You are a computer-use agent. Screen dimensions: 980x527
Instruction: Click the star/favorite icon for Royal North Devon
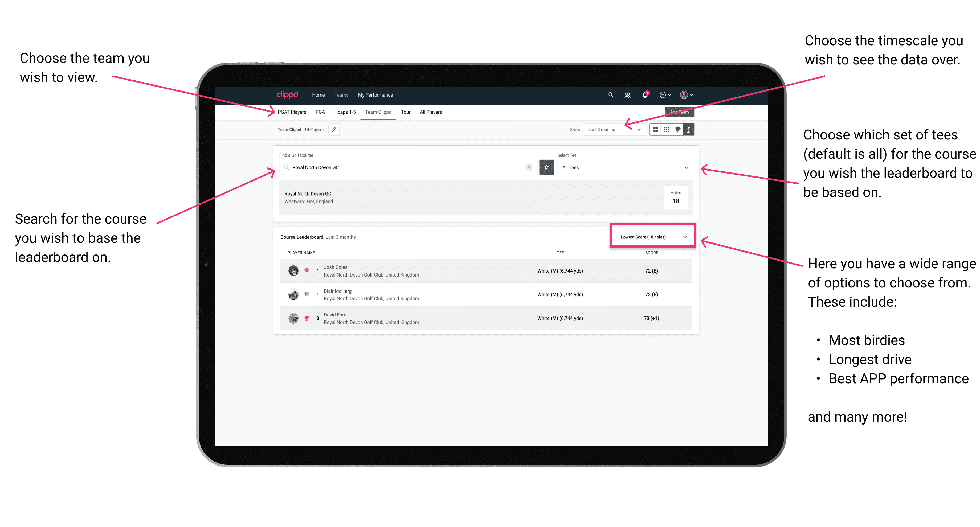coord(546,167)
